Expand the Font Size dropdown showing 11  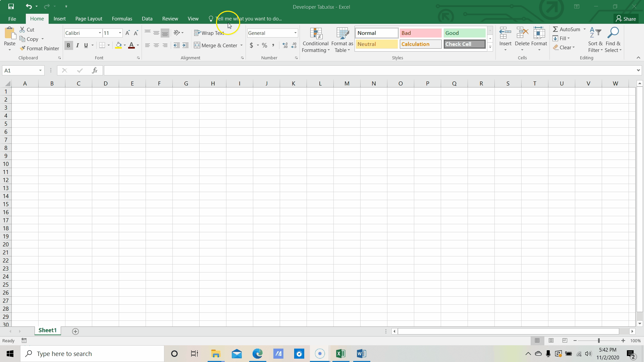pos(120,33)
